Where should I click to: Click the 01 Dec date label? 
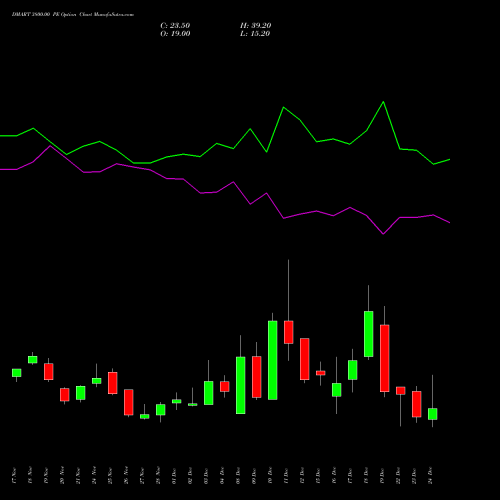174,476
